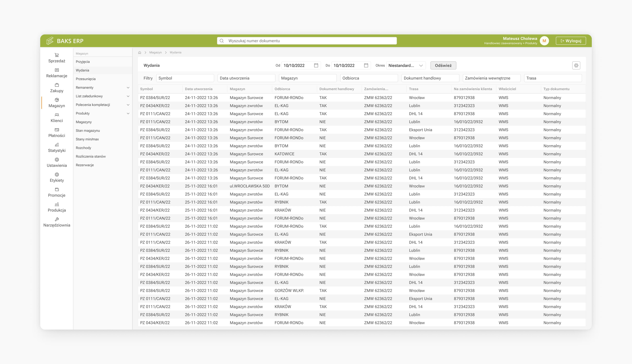632x364 pixels.
Task: Select the Magazyn box icon
Action: coord(57,100)
